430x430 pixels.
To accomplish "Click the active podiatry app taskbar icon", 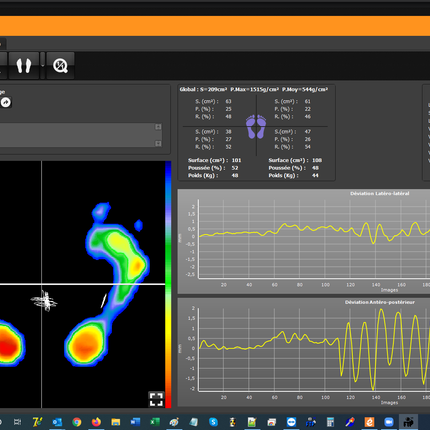I will point(408,422).
